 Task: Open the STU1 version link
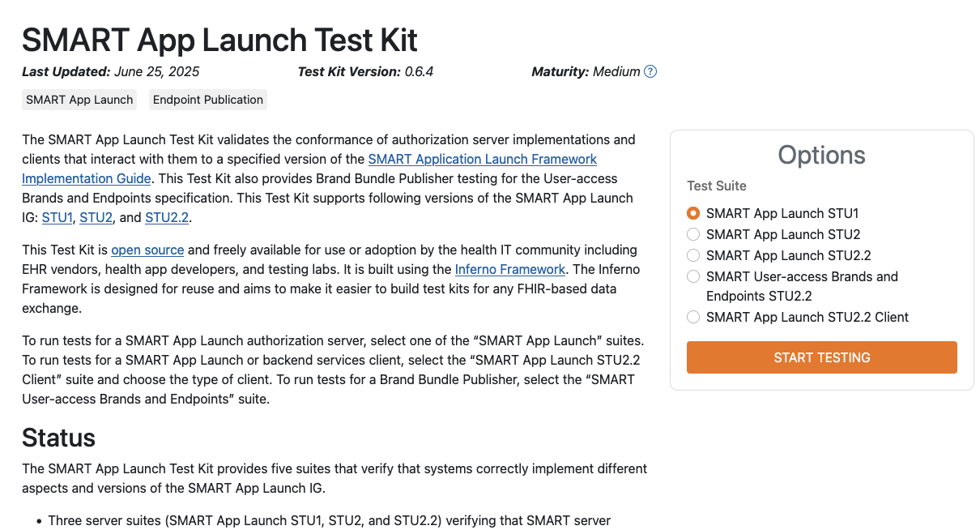pyautogui.click(x=58, y=217)
